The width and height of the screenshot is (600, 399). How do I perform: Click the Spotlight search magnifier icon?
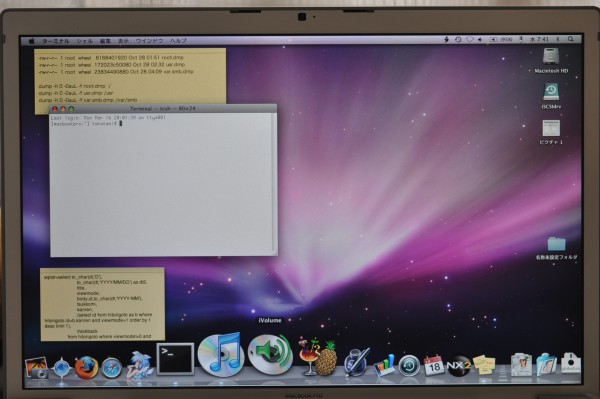(571, 39)
